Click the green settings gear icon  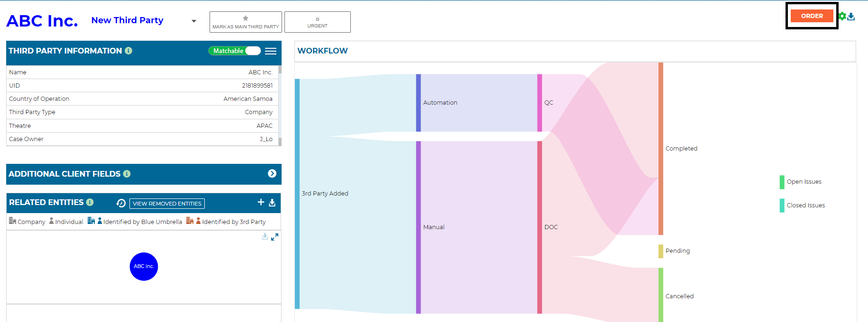[842, 16]
